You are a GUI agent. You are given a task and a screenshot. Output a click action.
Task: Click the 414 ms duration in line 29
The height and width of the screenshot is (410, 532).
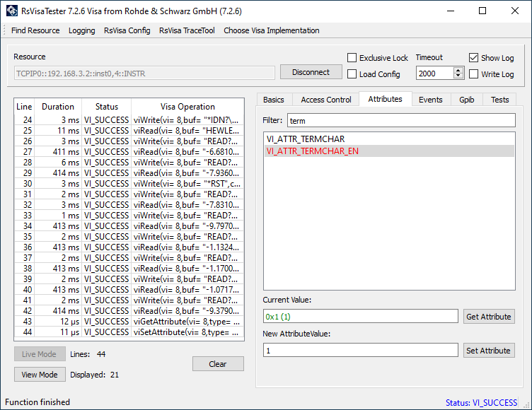pyautogui.click(x=66, y=173)
